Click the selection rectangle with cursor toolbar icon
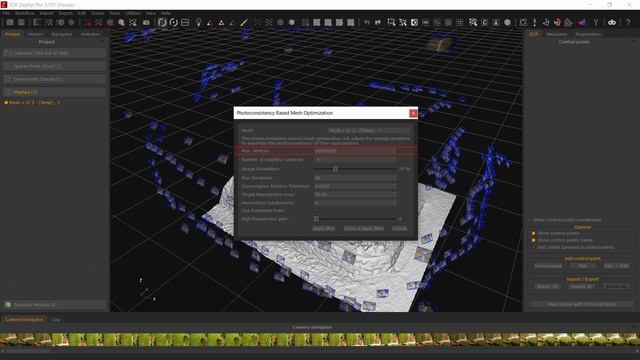 click(x=391, y=22)
